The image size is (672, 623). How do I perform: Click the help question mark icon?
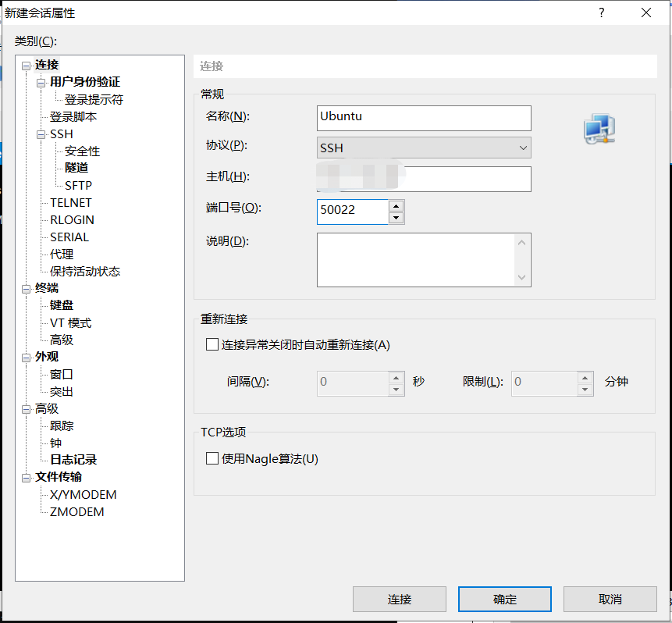tap(601, 12)
